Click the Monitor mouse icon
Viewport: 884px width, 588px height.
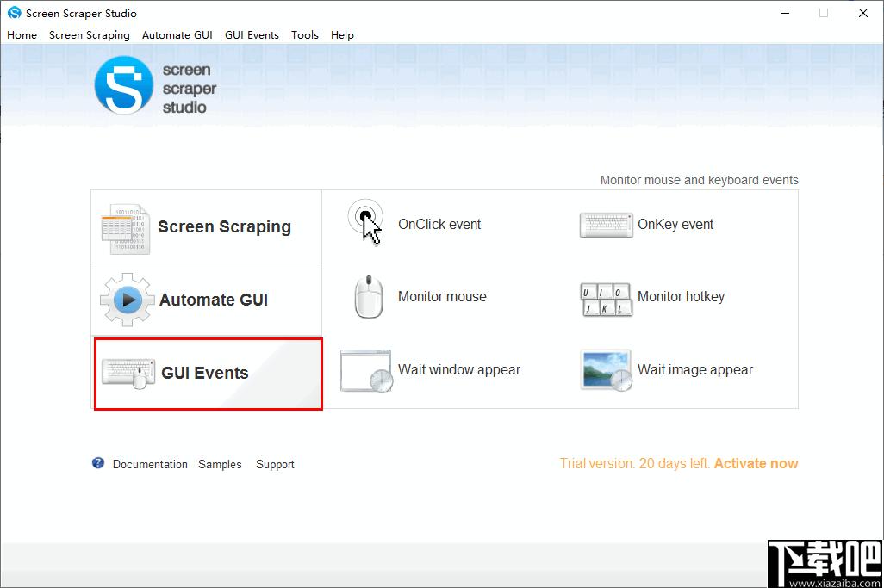pos(369,297)
